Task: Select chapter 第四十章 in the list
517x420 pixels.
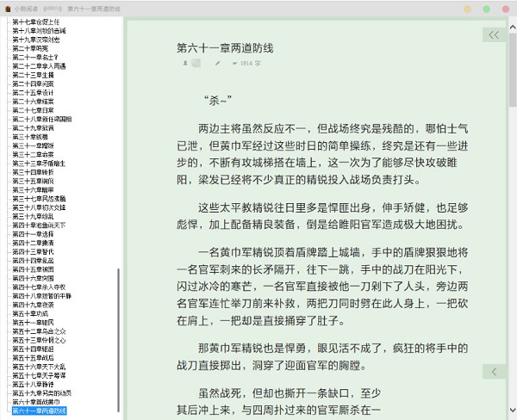Action: click(39, 225)
